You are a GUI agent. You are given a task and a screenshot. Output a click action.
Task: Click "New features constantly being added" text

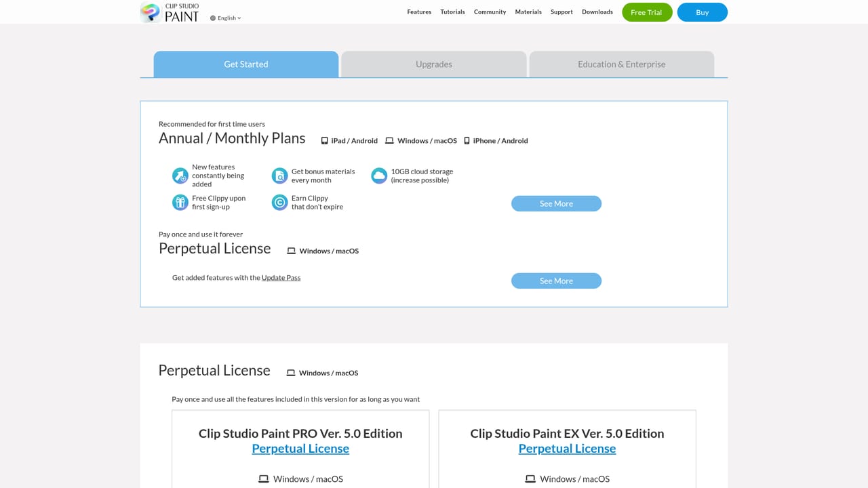[218, 176]
